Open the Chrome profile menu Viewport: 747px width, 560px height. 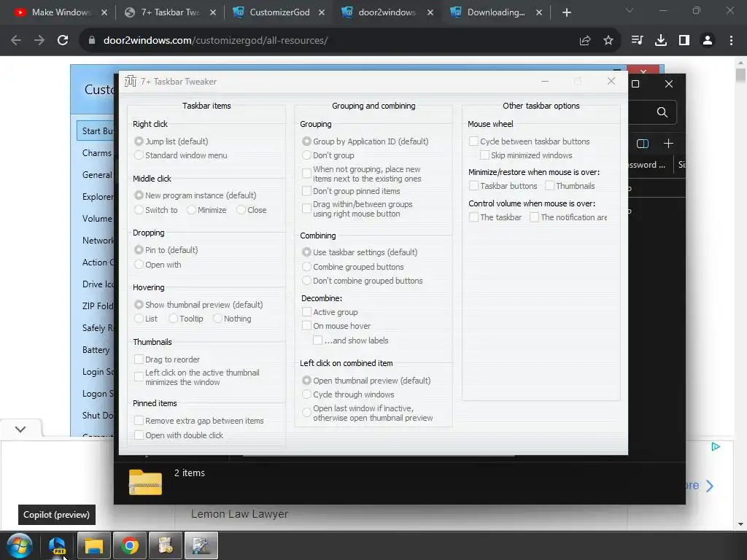(x=708, y=41)
